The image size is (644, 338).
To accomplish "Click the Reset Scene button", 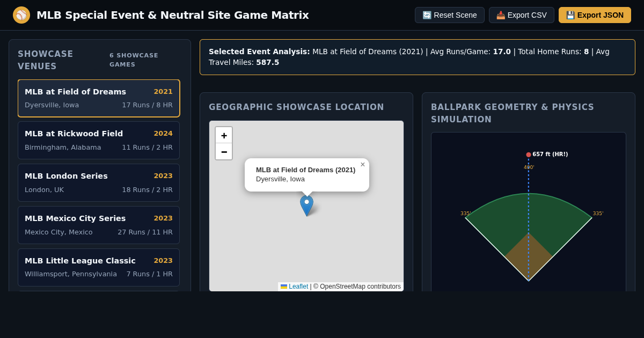I will click(450, 15).
